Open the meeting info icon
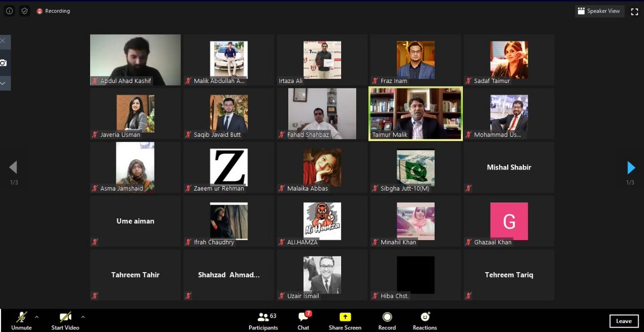The width and height of the screenshot is (644, 332). tap(9, 11)
